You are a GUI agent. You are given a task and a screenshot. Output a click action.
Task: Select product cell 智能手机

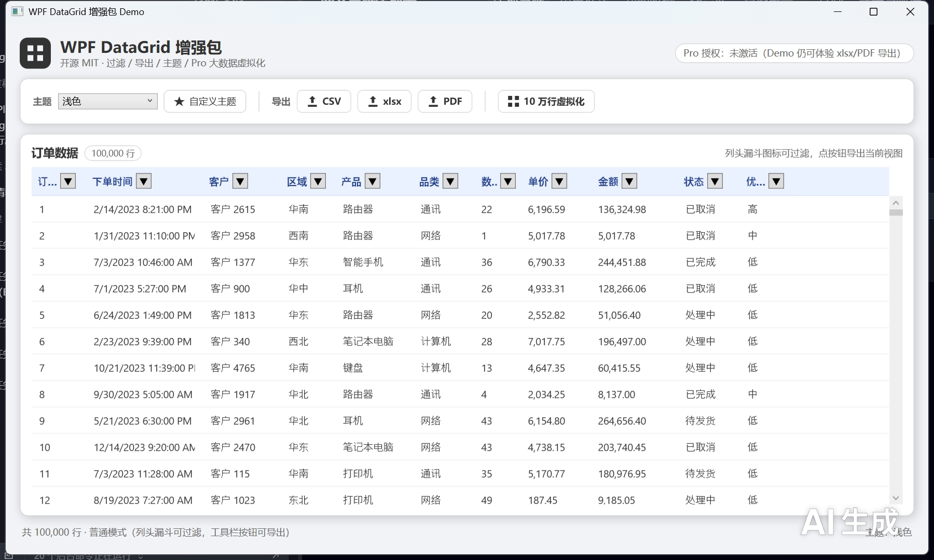click(363, 262)
